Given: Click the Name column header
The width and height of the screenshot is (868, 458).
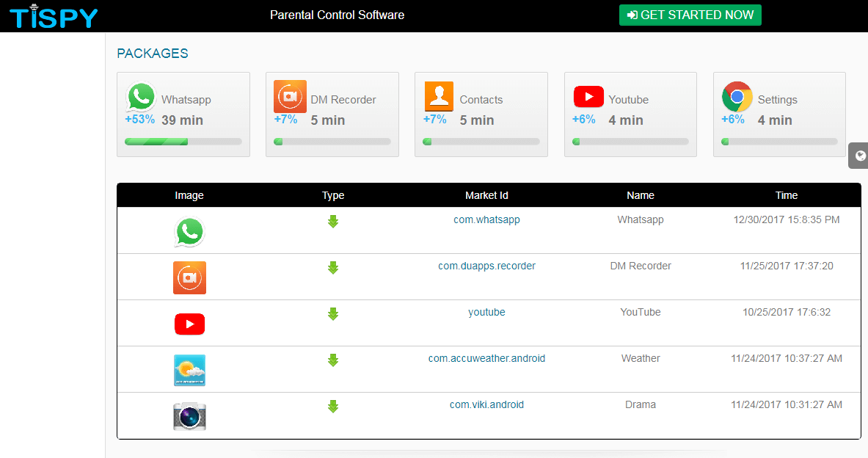Looking at the screenshot, I should [x=641, y=195].
